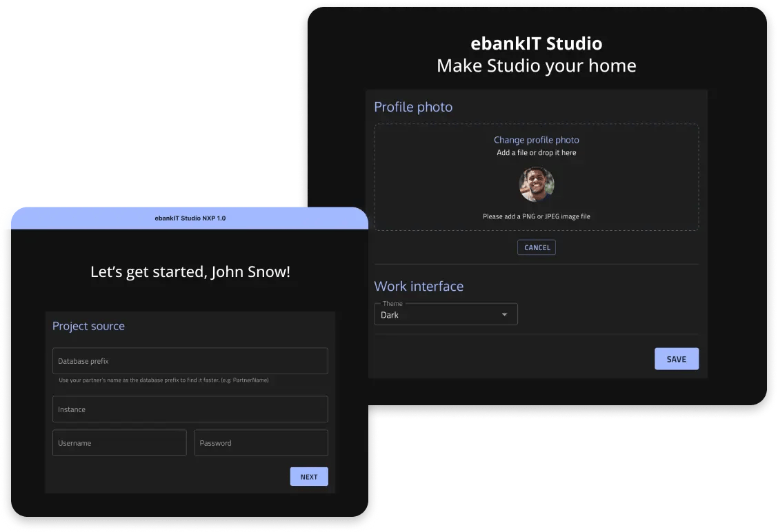This screenshot has width=778, height=532.
Task: Click the "Profile photo" section heading
Action: coord(413,107)
